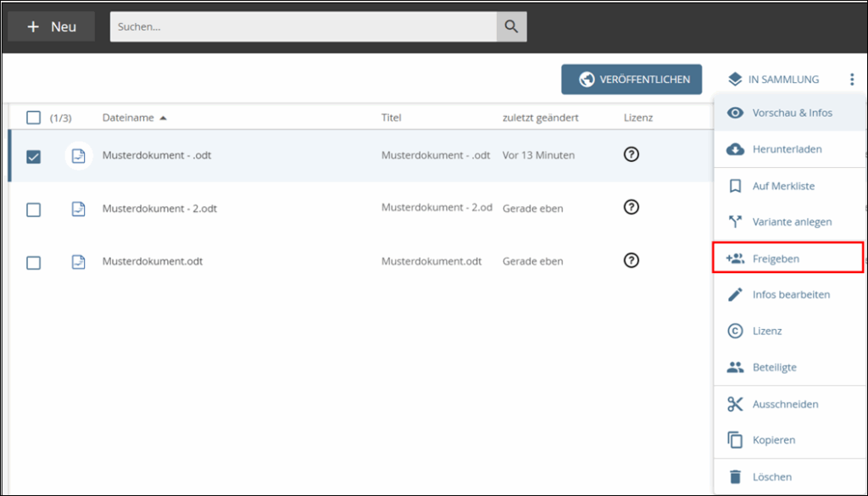Click the trash icon for Löschen
The width and height of the screenshot is (868, 496).
(735, 477)
